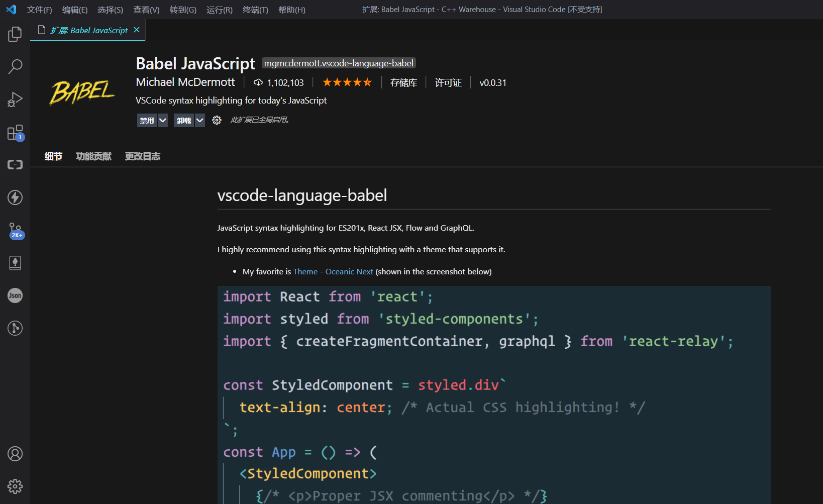Click the 卸载 uninstall button
The height and width of the screenshot is (504, 823).
[184, 120]
